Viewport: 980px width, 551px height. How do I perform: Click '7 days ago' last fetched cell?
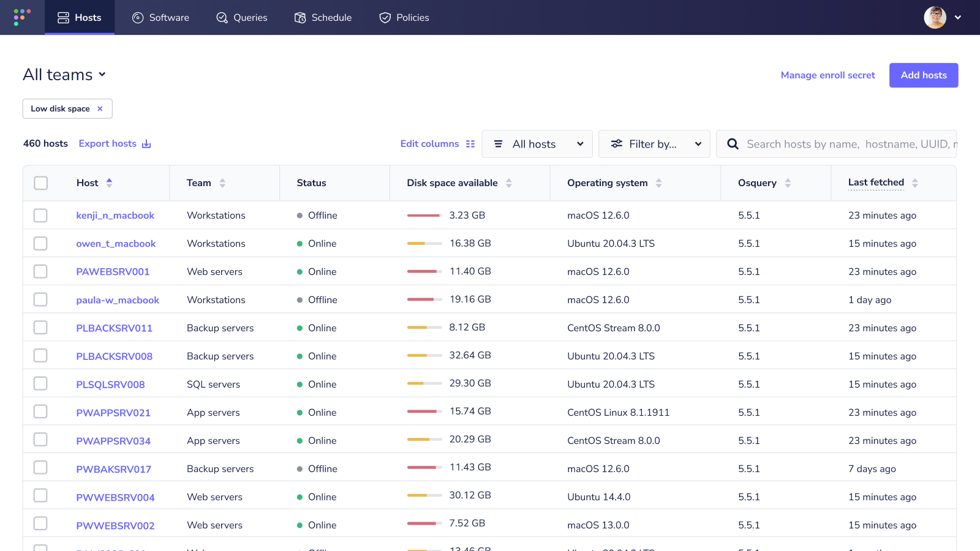[872, 469]
